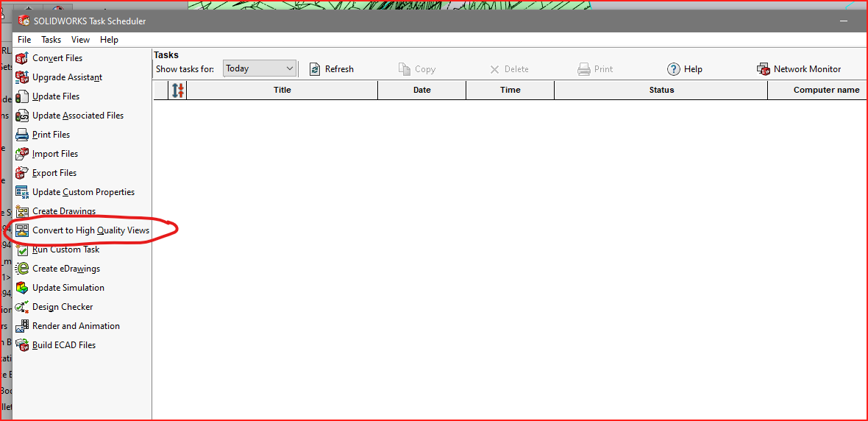Screen dimensions: 868x421
Task: Open the Tasks menu
Action: pyautogui.click(x=51, y=40)
